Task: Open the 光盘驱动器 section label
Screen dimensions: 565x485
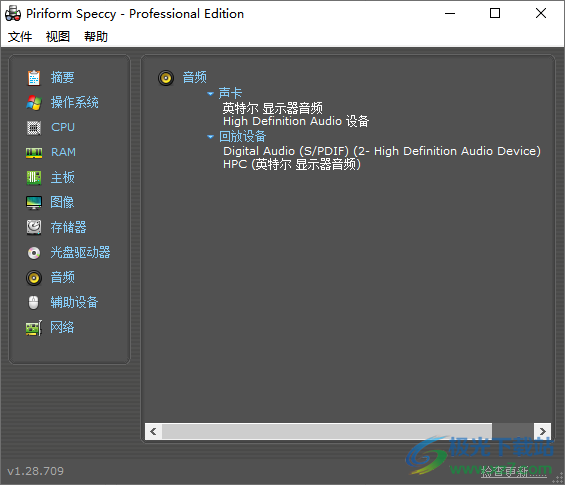Action: pyautogui.click(x=80, y=253)
